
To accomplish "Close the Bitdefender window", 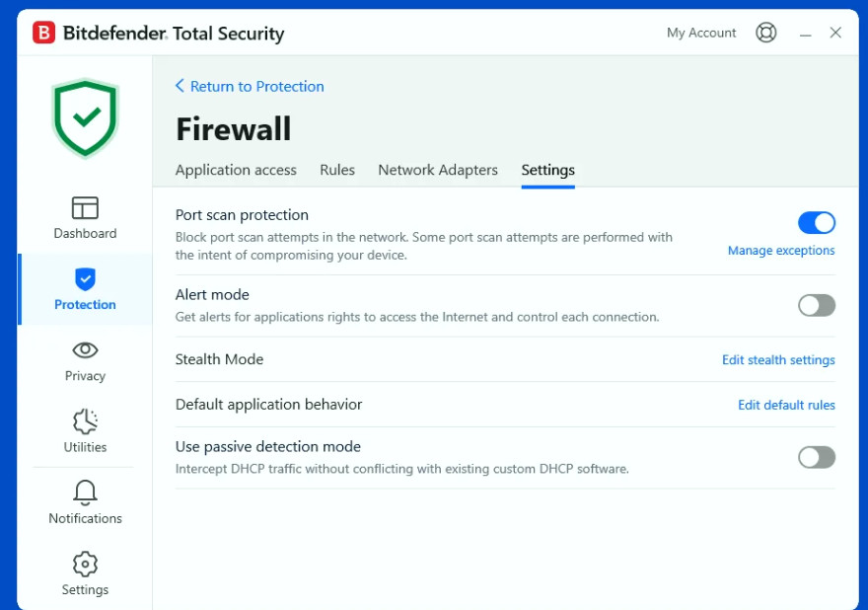I will pyautogui.click(x=835, y=33).
